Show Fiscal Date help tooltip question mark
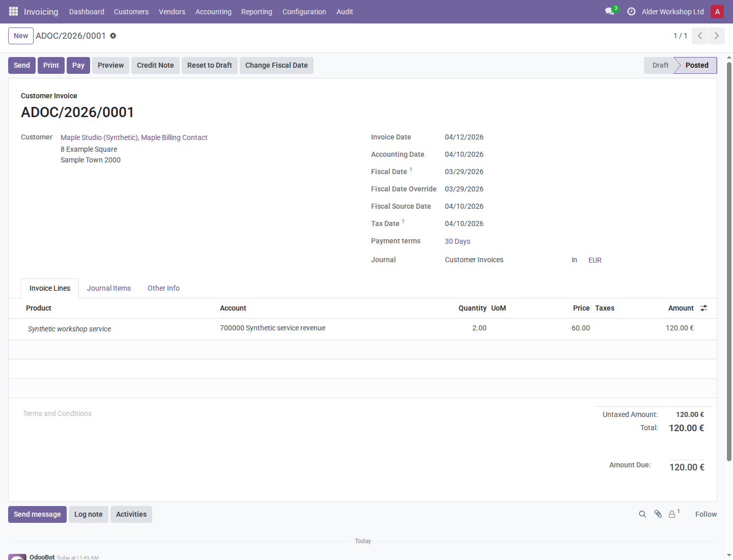The image size is (733, 560). [410, 170]
